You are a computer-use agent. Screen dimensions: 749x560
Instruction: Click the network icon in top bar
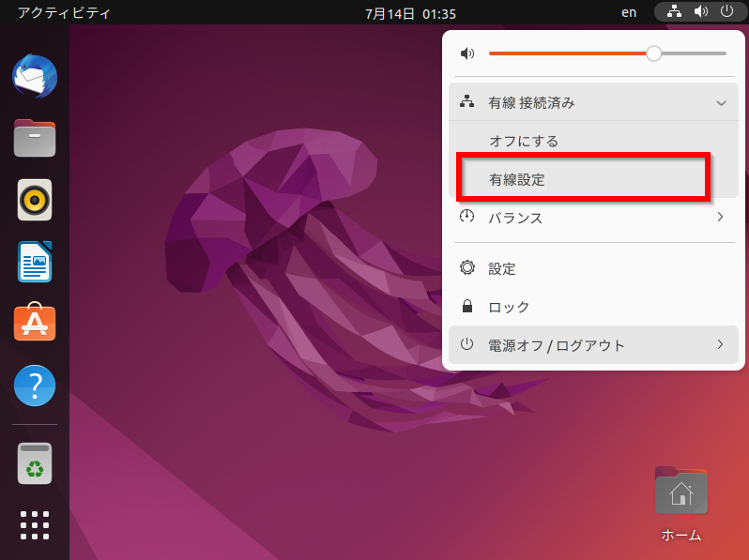pos(674,12)
